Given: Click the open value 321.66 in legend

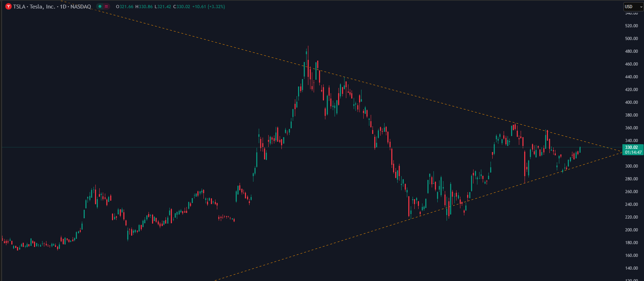Looking at the screenshot, I should pyautogui.click(x=127, y=7).
